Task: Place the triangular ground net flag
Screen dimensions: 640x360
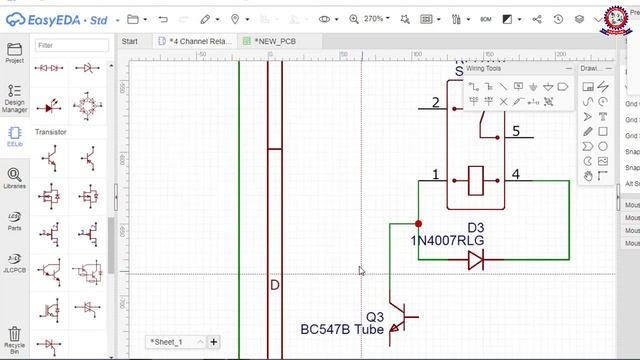Action: [548, 87]
